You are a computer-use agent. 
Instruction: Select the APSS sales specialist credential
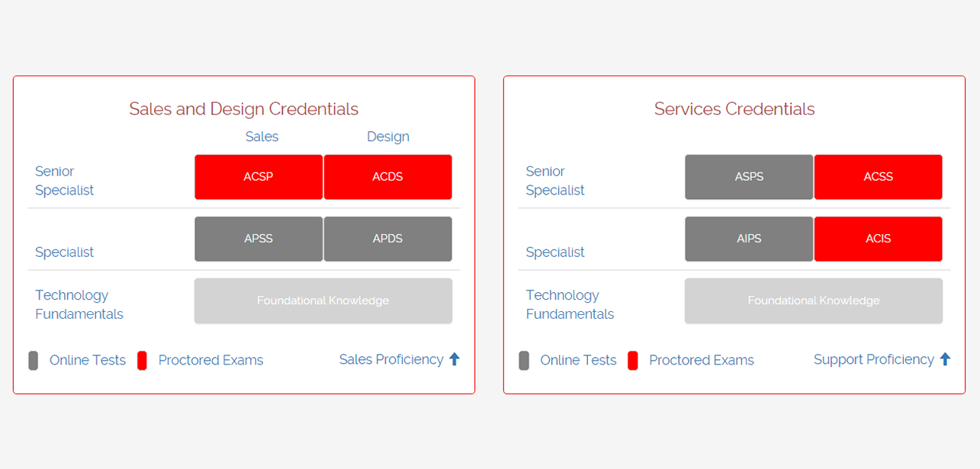pos(259,239)
